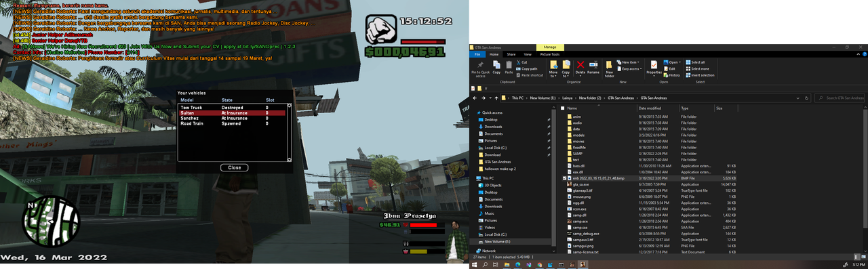Select Sanchez row in vehicles list
The width and height of the screenshot is (868, 269).
click(232, 119)
